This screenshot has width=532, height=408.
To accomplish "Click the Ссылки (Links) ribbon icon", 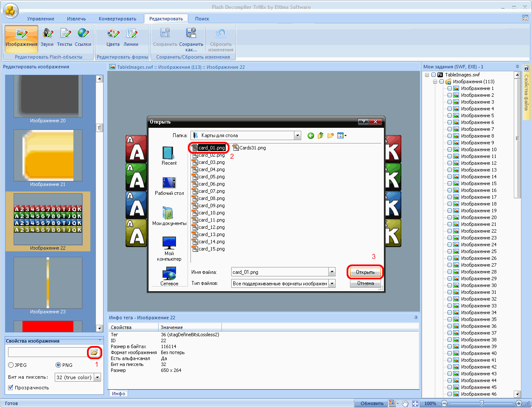I will tap(83, 37).
